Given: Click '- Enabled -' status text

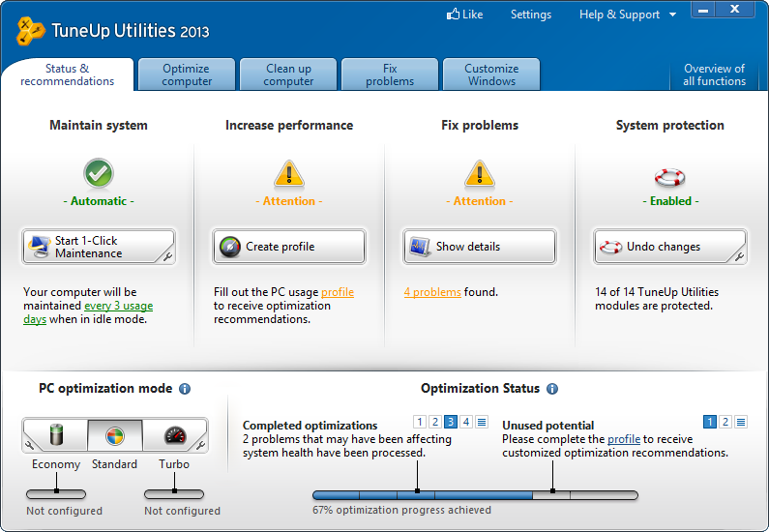Looking at the screenshot, I should pyautogui.click(x=670, y=201).
